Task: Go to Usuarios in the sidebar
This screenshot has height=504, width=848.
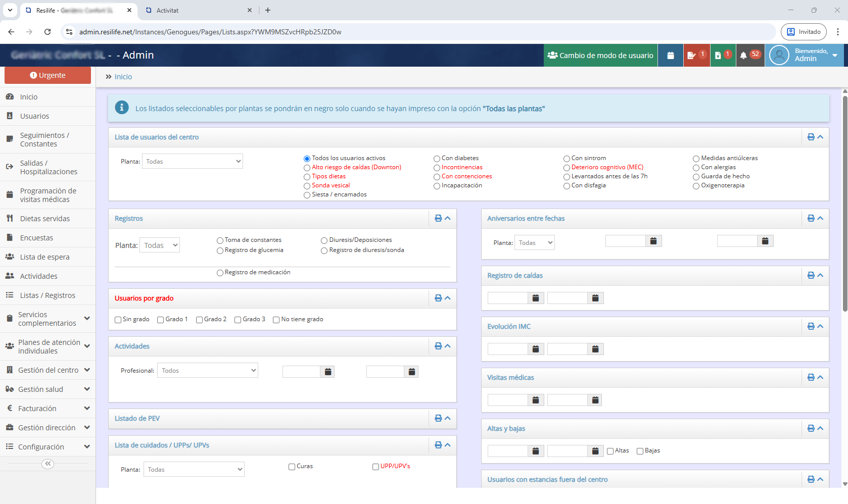Action: pos(48,116)
